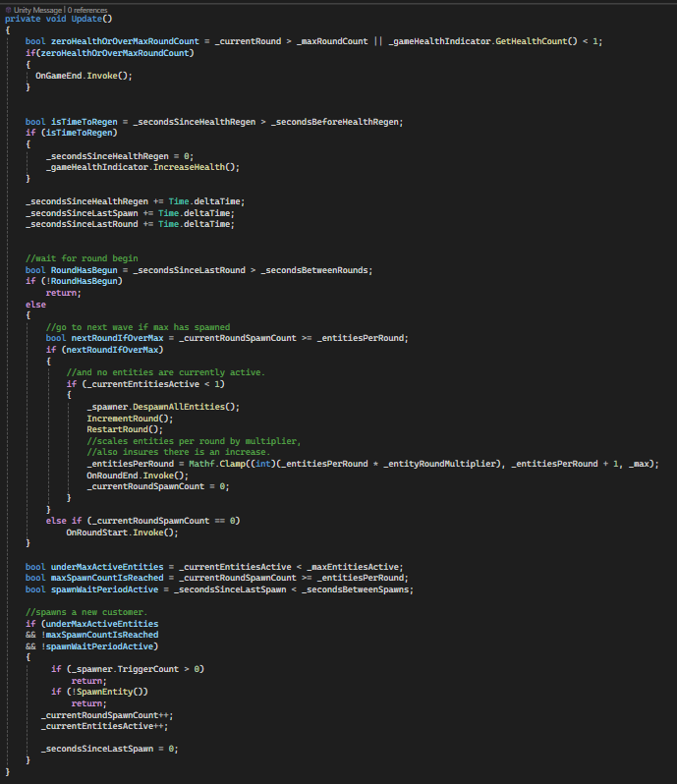Click "//go to next wave if max has spawned" comment
Screen dimensions: 677x784
pos(138,327)
